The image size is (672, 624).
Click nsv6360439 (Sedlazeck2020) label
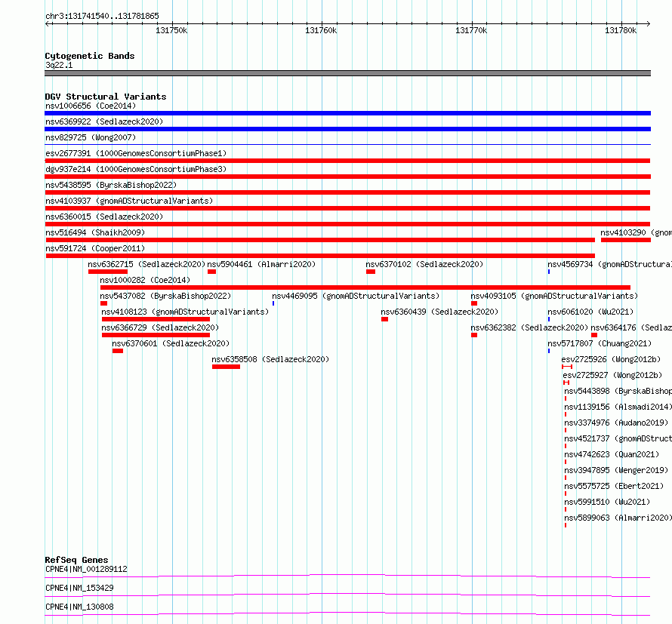[x=439, y=312]
